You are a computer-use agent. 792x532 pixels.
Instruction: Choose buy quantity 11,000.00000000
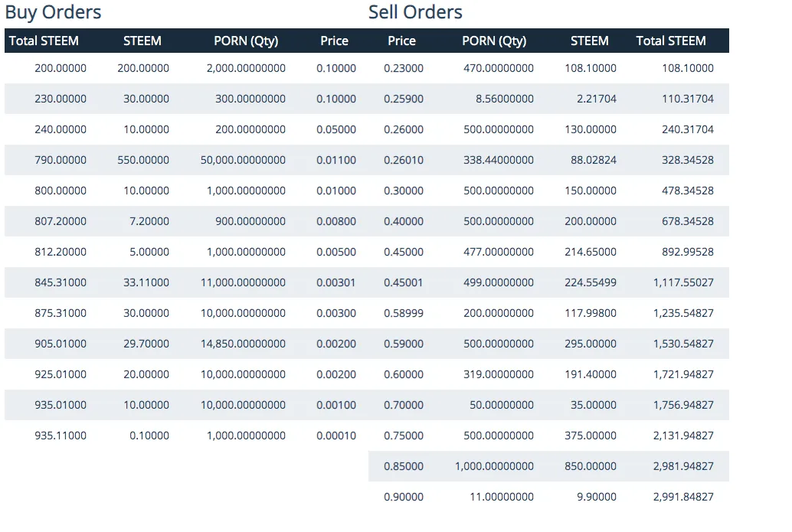(243, 282)
